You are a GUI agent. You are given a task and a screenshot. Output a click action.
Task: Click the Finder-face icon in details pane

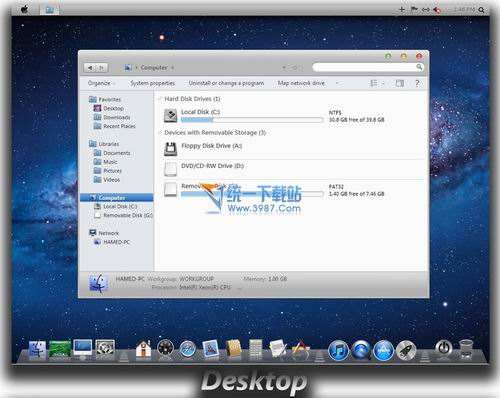[x=98, y=283]
